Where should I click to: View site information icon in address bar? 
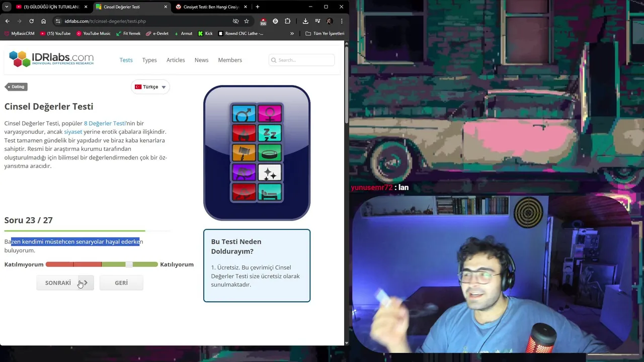58,21
